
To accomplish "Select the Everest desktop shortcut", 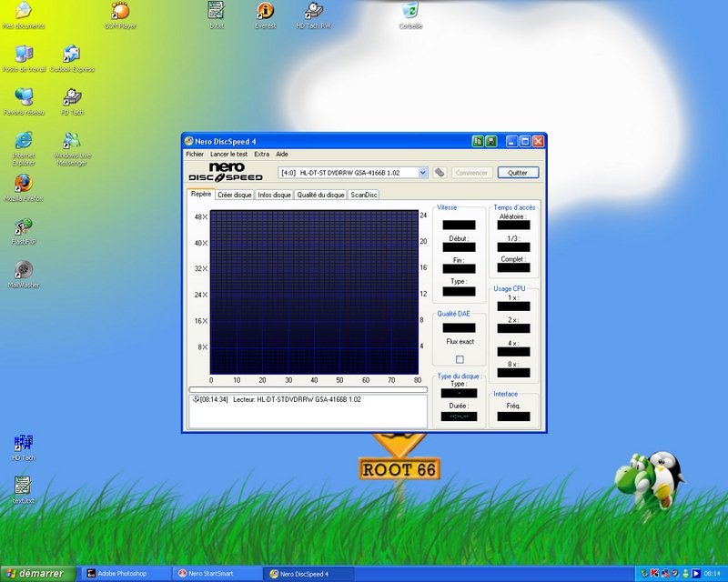I will coord(265,15).
